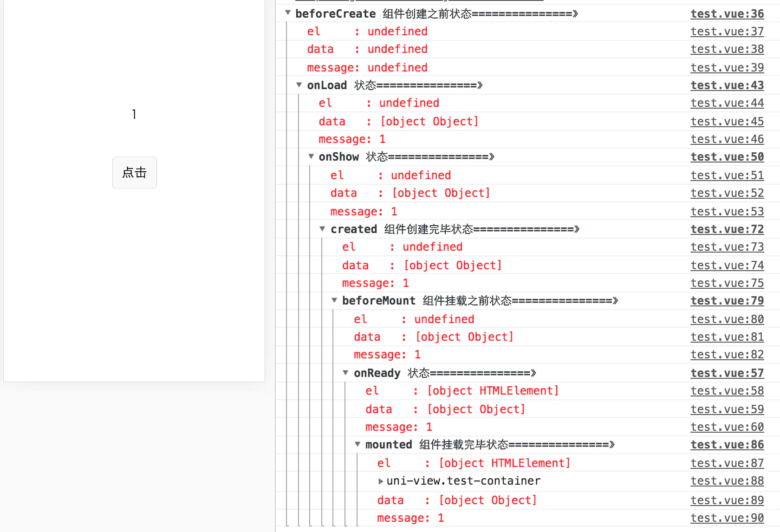Screen dimensions: 780x532
Task: Open source link test.vue:51
Action: point(727,175)
